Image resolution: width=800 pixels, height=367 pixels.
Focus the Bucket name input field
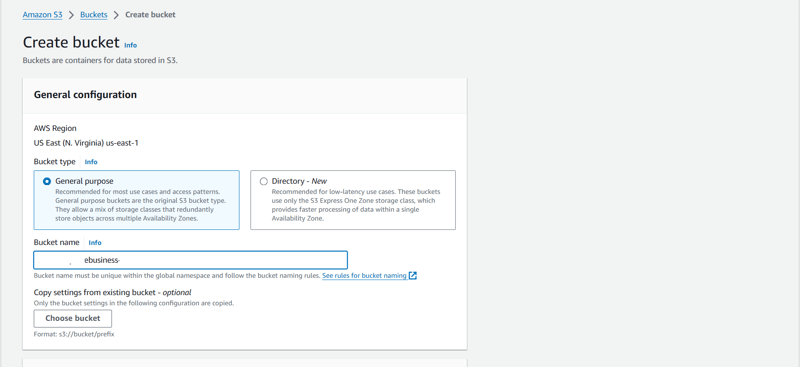(190, 260)
